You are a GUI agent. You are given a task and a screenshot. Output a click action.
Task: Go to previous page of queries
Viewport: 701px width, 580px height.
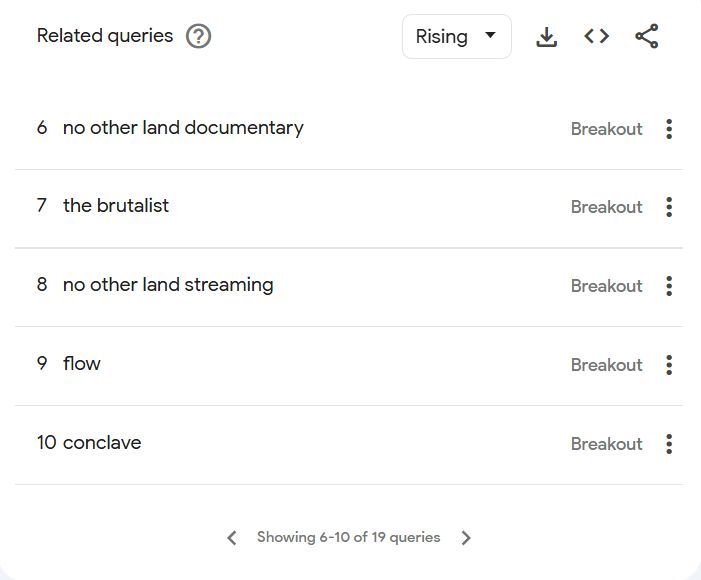232,538
